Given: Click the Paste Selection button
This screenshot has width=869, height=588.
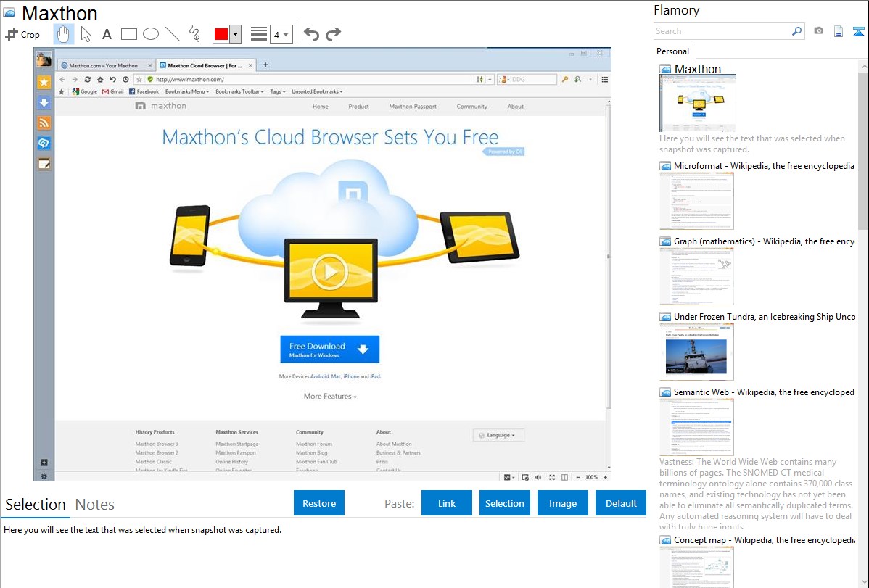Looking at the screenshot, I should coord(504,503).
